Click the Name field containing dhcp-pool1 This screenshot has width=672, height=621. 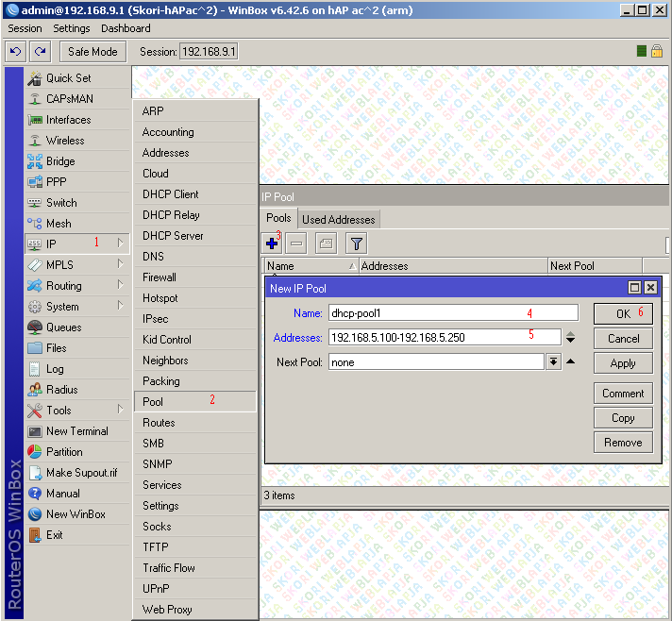click(453, 312)
